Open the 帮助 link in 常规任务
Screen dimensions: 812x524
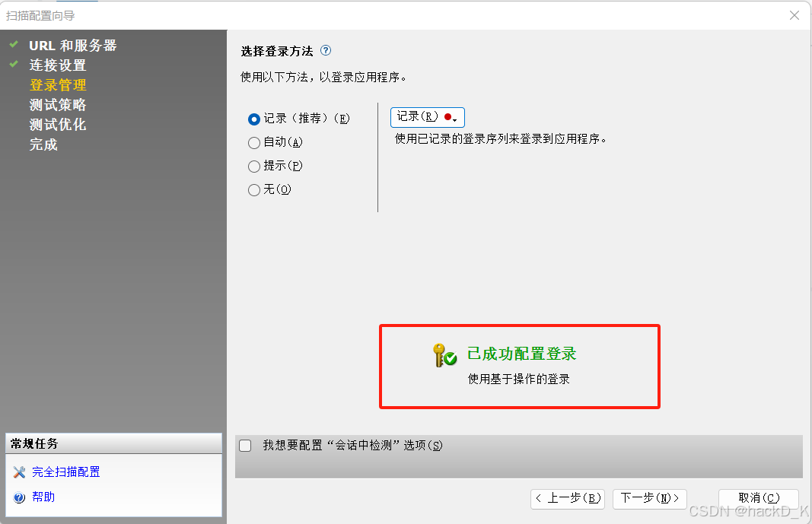pos(43,497)
